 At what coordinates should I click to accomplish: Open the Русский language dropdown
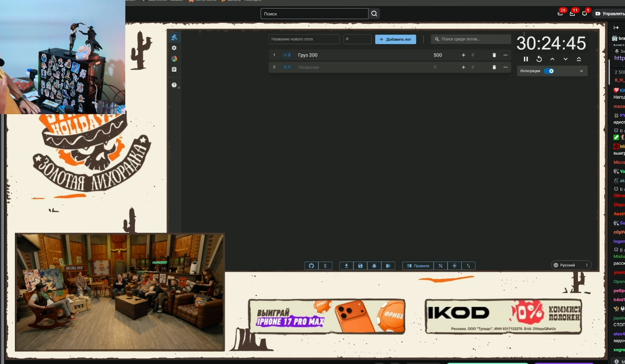571,265
